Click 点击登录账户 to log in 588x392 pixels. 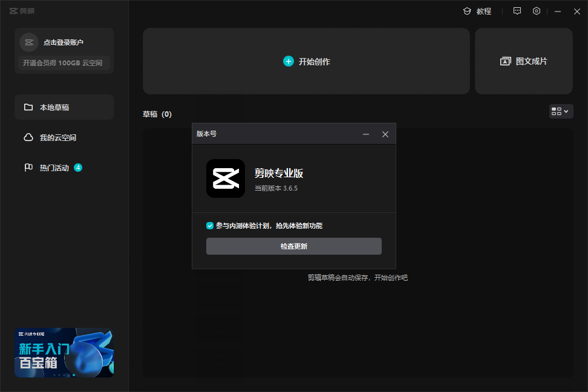point(64,42)
